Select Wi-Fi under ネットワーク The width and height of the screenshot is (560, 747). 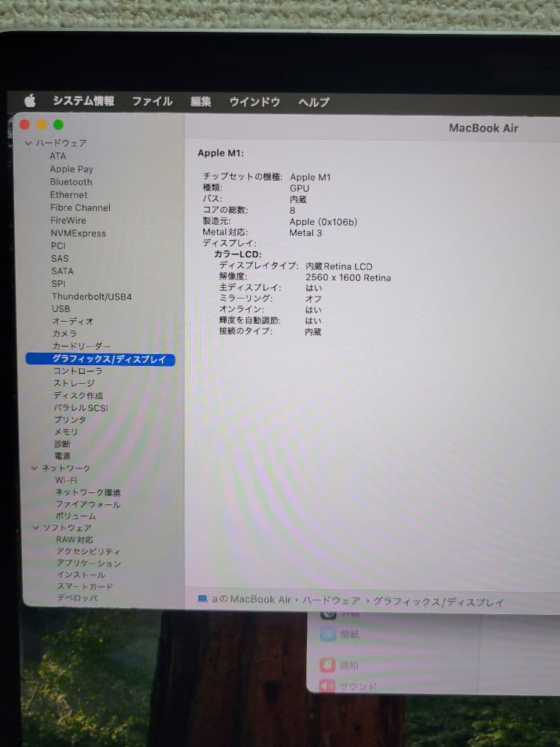pyautogui.click(x=66, y=480)
